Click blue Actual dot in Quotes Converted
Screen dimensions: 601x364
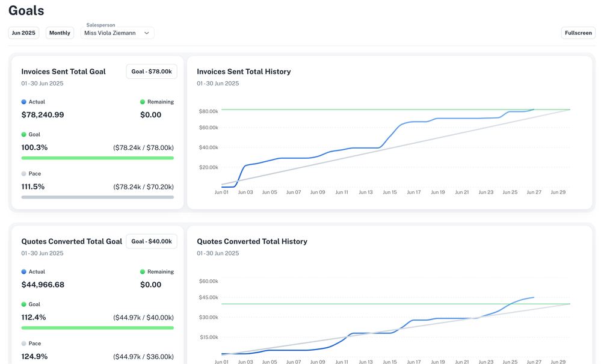pos(24,272)
